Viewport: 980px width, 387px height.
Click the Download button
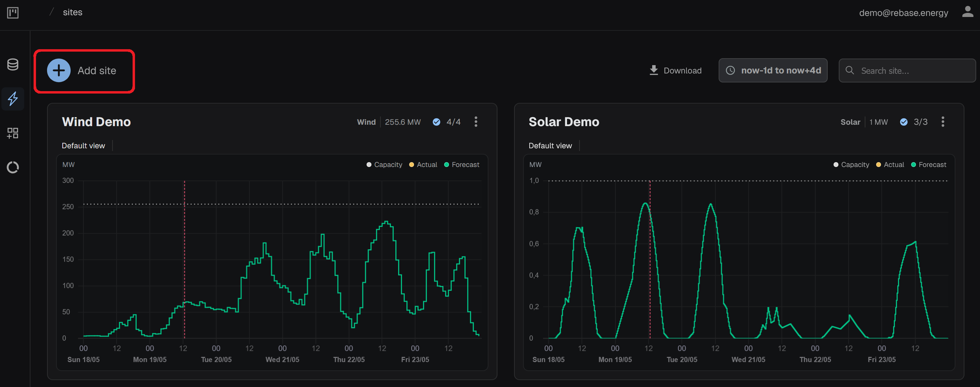pyautogui.click(x=675, y=70)
